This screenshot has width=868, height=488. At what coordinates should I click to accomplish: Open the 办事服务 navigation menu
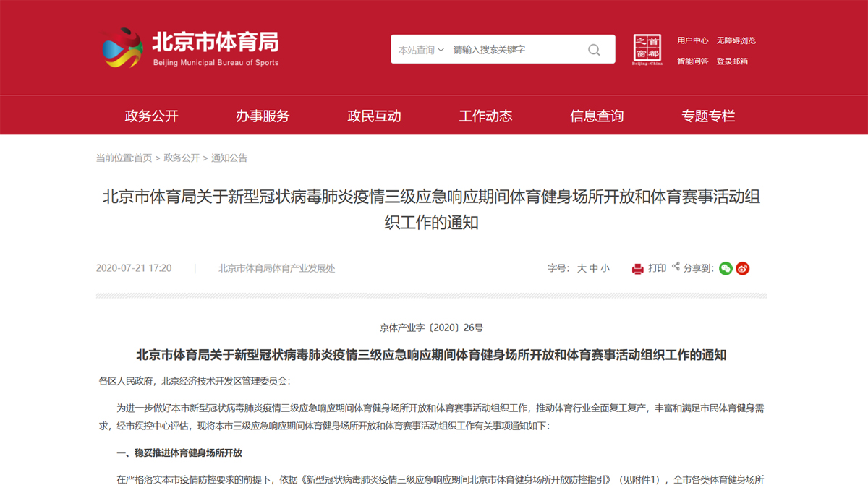tap(263, 116)
